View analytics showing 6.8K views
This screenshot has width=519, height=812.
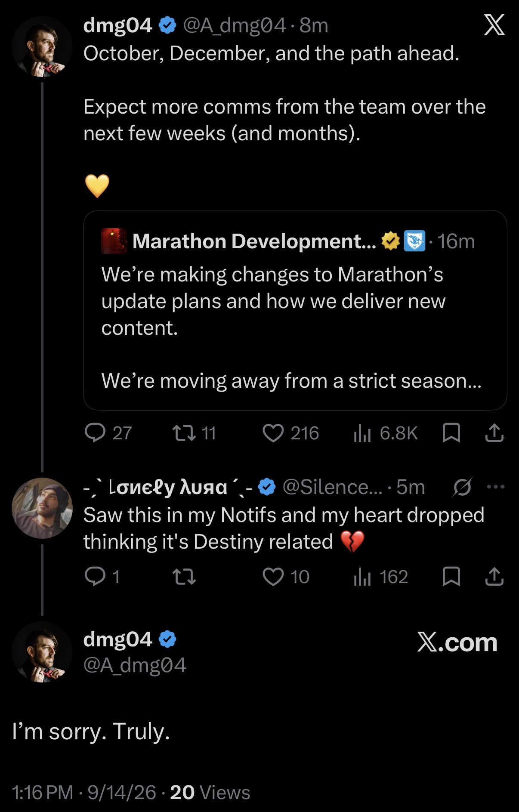[385, 433]
